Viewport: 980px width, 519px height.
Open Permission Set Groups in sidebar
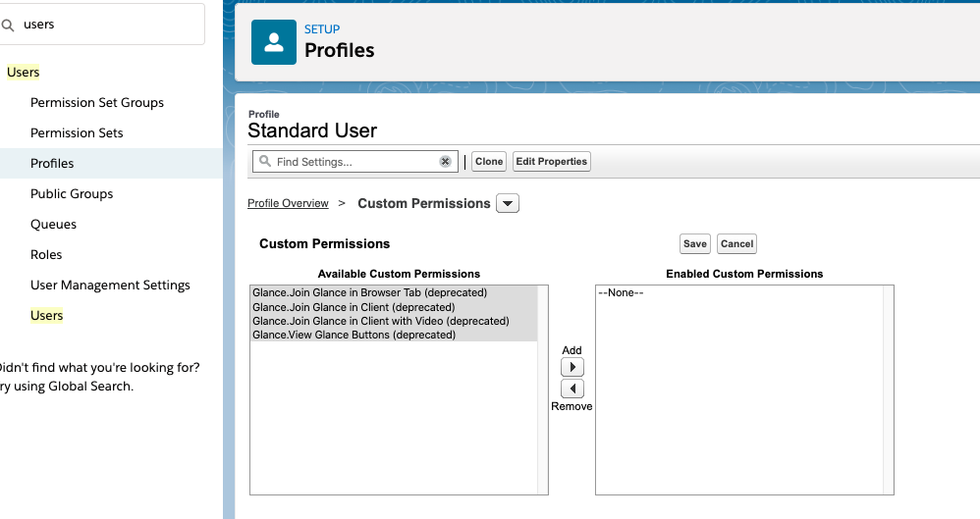97,103
